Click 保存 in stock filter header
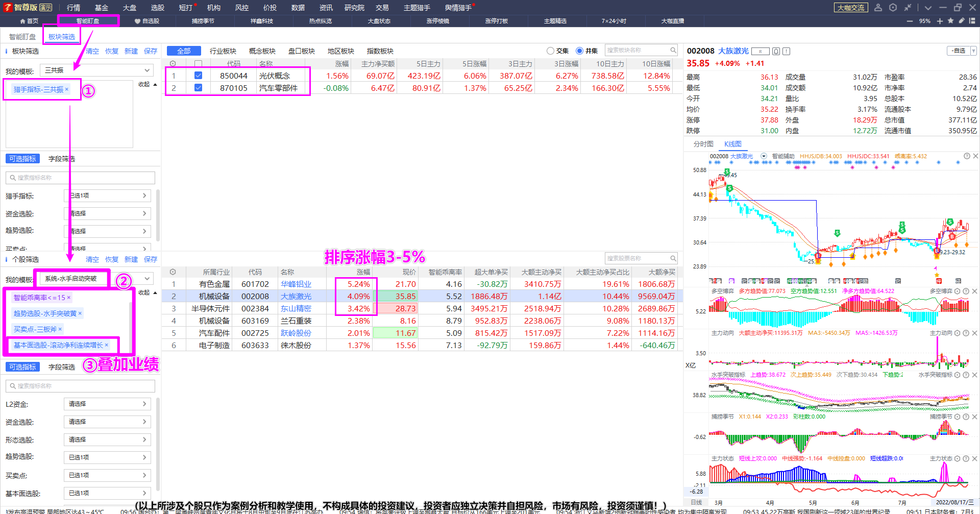Viewport: 980px width, 514px height. tap(151, 259)
